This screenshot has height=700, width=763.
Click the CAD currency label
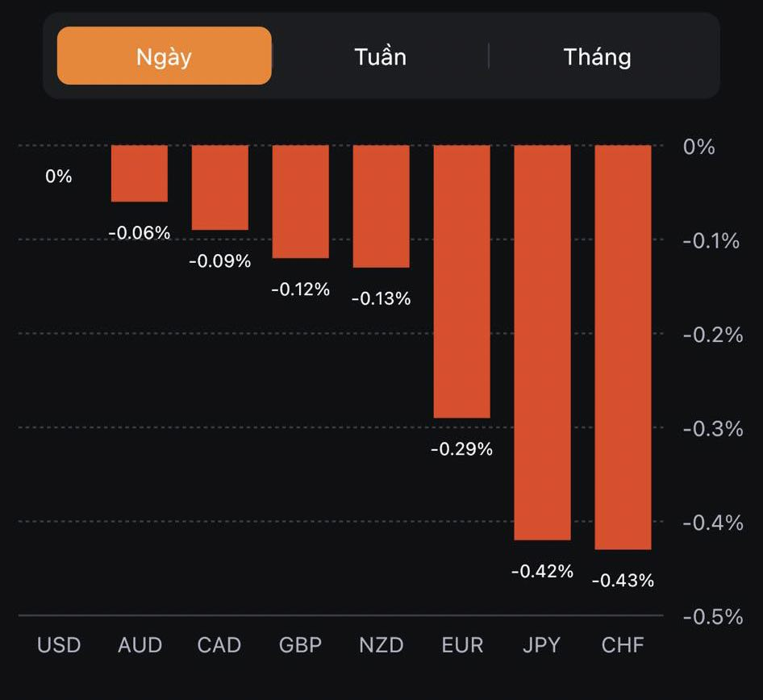click(219, 645)
